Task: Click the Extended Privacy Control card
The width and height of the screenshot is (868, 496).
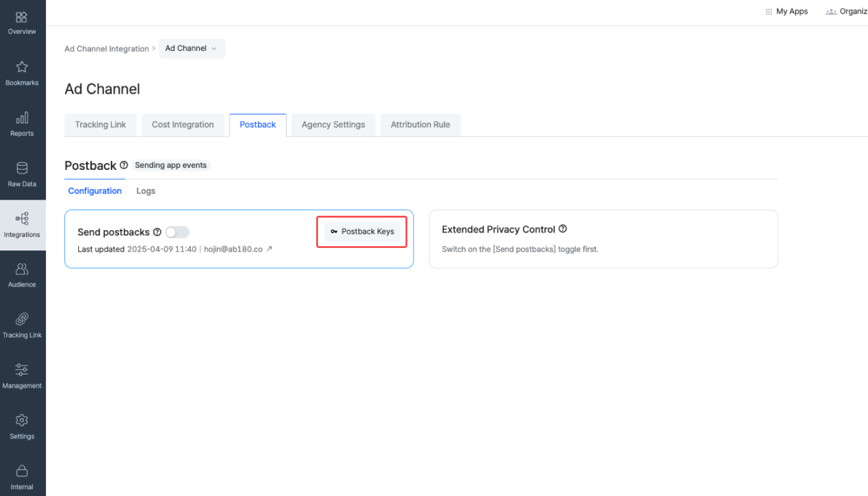Action: click(603, 239)
